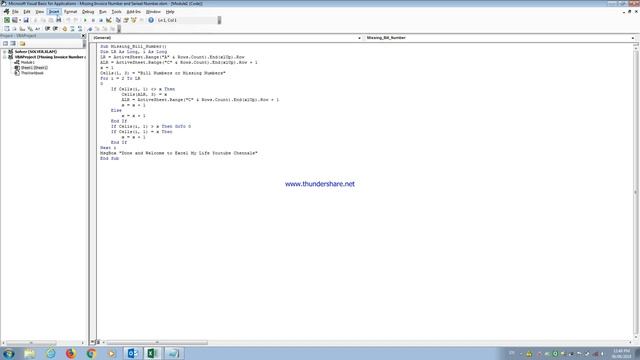Open the Debug menu
The image size is (640, 360).
point(88,12)
